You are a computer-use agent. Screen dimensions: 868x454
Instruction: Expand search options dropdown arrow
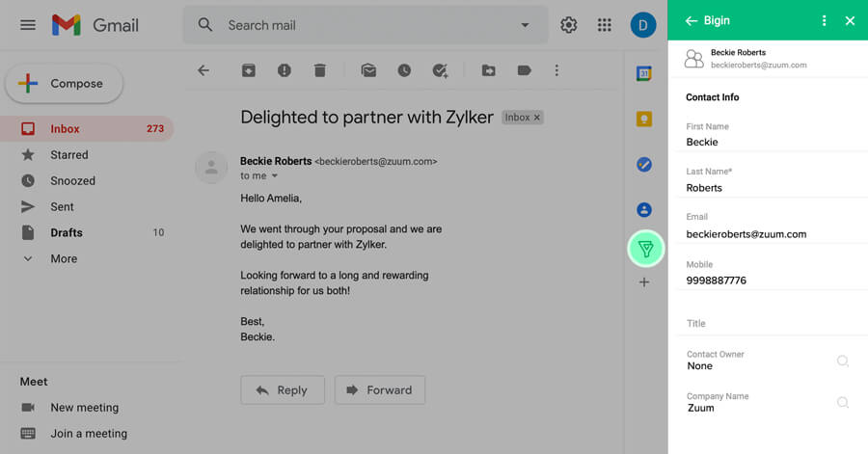[x=525, y=25]
